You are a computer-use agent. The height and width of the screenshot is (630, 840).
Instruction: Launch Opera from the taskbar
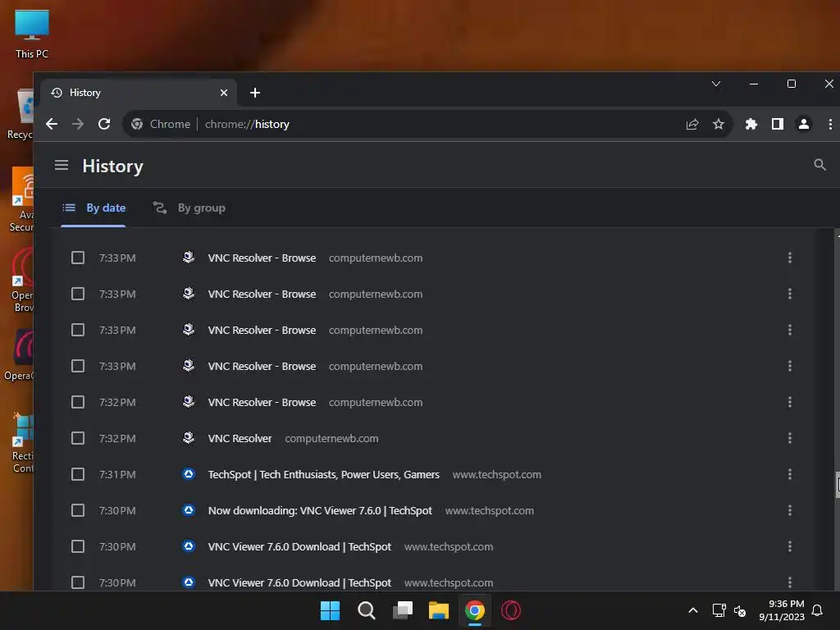510,610
